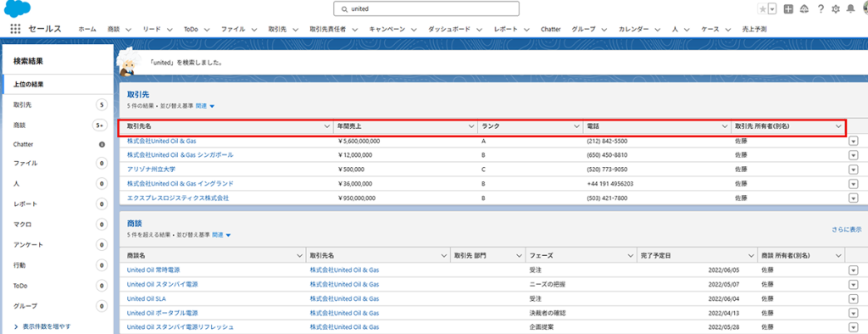Open column menu for 年間売上 header
Viewport: 868px width, 334px height.
472,127
